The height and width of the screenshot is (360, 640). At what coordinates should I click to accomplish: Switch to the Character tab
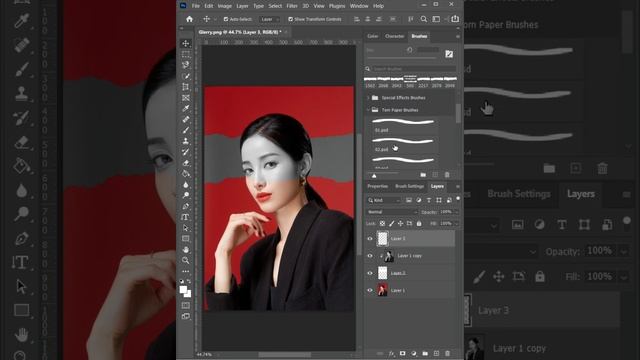395,36
